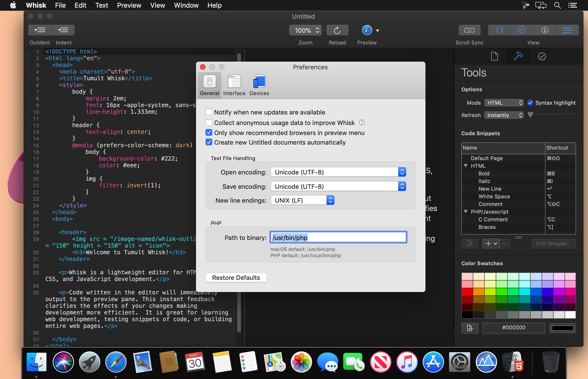
Task: Enable Notify when new updates are available
Action: (x=209, y=112)
